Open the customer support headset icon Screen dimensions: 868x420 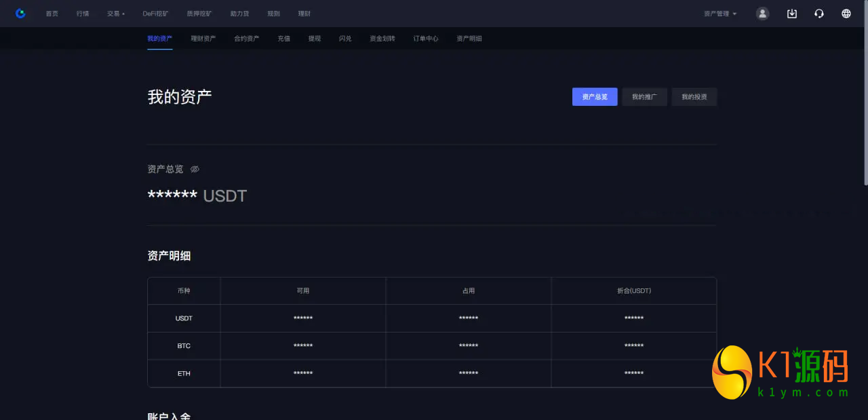819,14
